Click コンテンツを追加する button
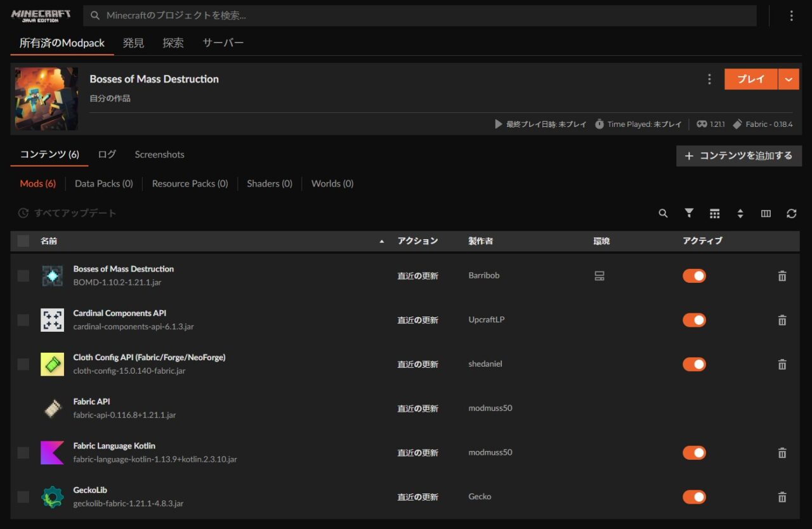The width and height of the screenshot is (812, 529). (739, 156)
